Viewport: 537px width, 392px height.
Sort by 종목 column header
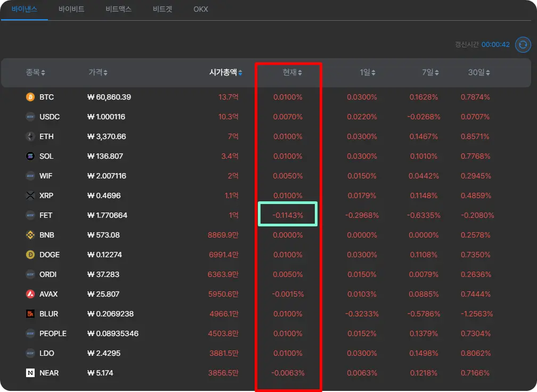click(36, 72)
